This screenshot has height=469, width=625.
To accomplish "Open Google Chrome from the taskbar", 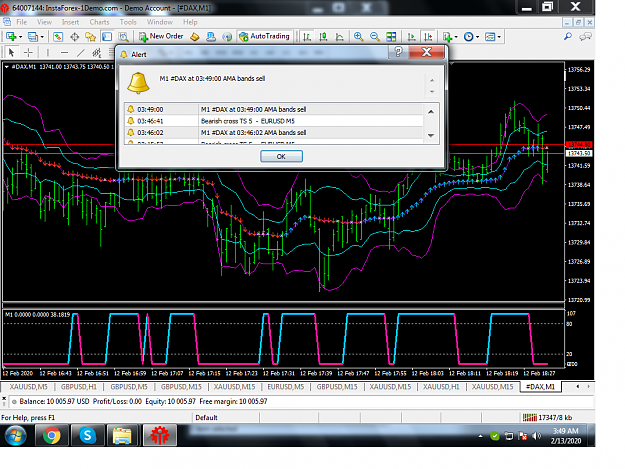I will click(51, 436).
